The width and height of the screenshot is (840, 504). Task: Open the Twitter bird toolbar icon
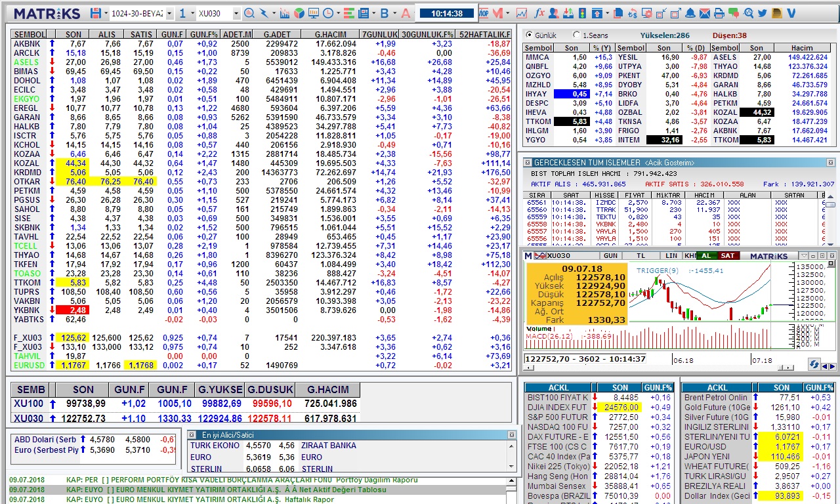762,13
